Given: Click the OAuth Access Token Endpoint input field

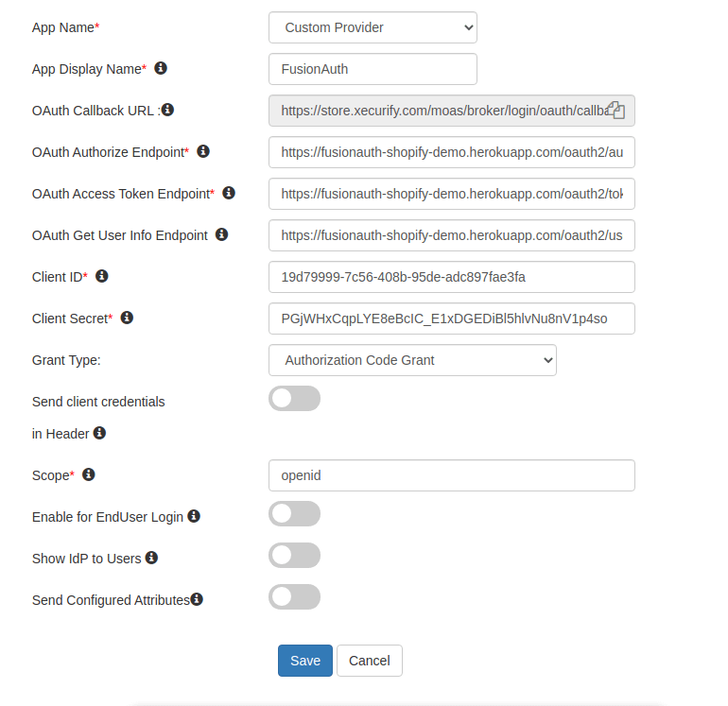Looking at the screenshot, I should (x=452, y=194).
